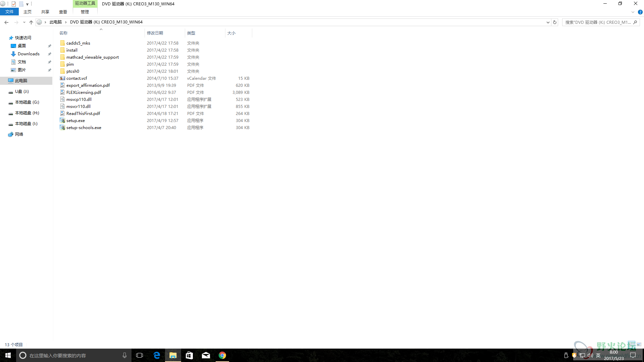Screen dimensions: 644x362
Task: Open 本地磁盘 (I:) drive
Action: coord(26,123)
